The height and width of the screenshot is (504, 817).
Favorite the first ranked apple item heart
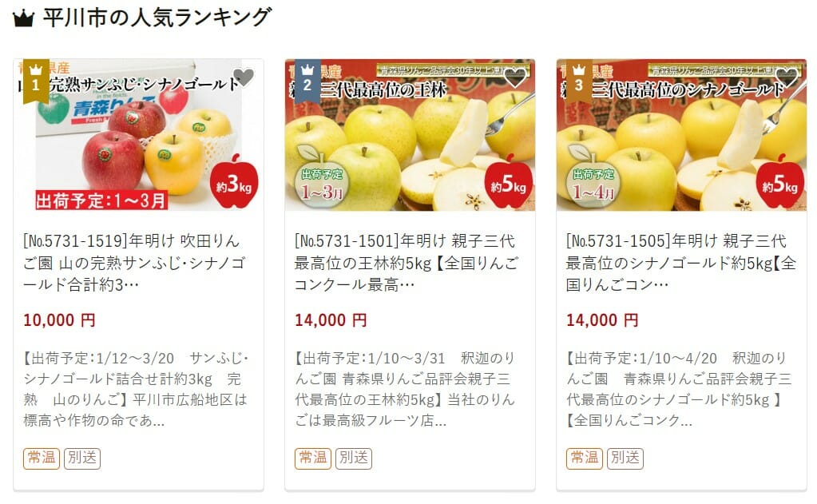[x=243, y=77]
